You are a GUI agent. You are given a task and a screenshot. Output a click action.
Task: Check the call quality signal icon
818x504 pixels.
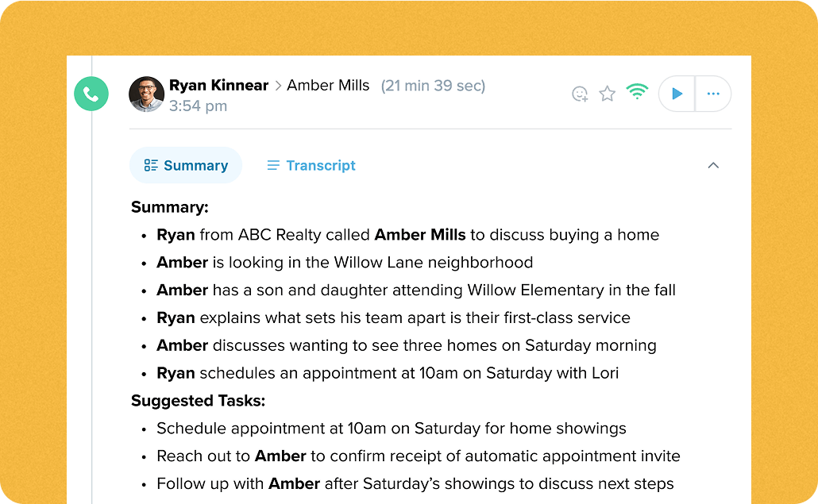click(636, 92)
